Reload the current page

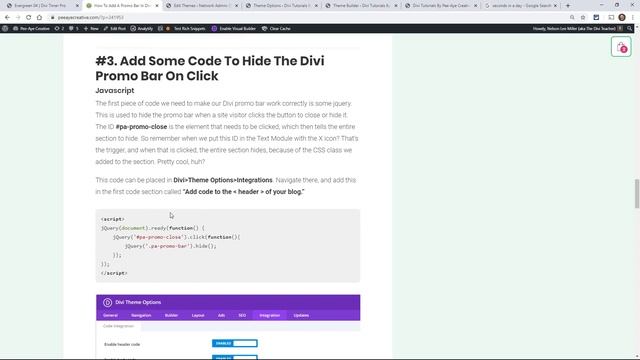29,18
